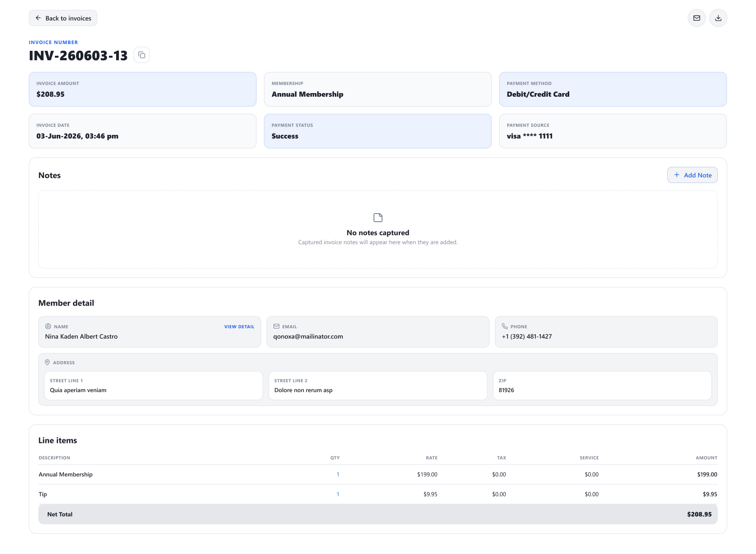The height and width of the screenshot is (554, 756).
Task: Click the payment source visa **** 1111
Action: pyautogui.click(x=530, y=136)
